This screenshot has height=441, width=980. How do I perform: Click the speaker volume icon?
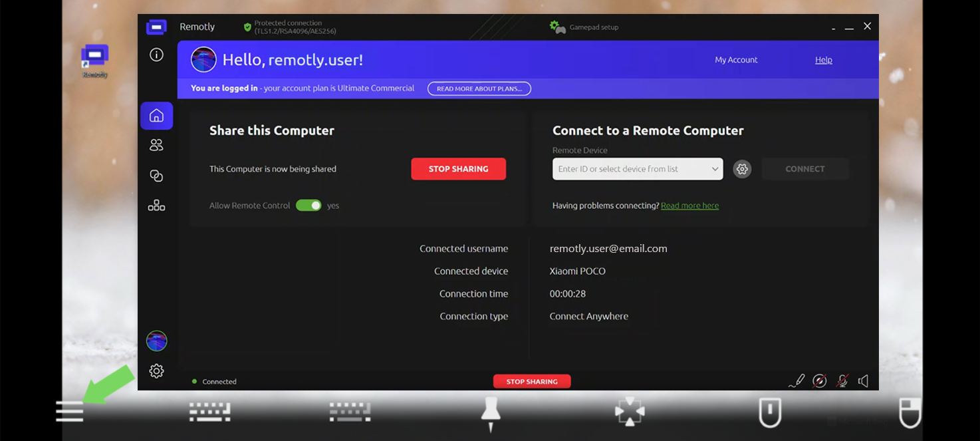863,380
